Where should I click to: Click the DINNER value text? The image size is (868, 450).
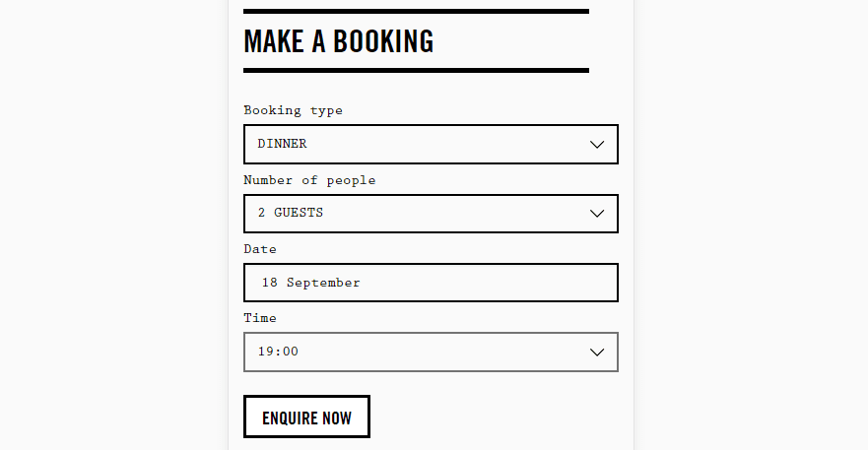282,144
